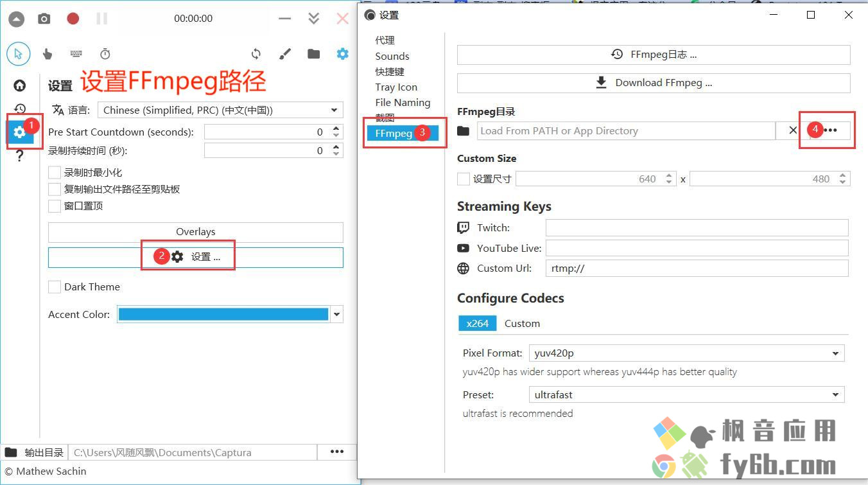
Task: Click Download FFmpeg ... button
Action: coord(654,83)
